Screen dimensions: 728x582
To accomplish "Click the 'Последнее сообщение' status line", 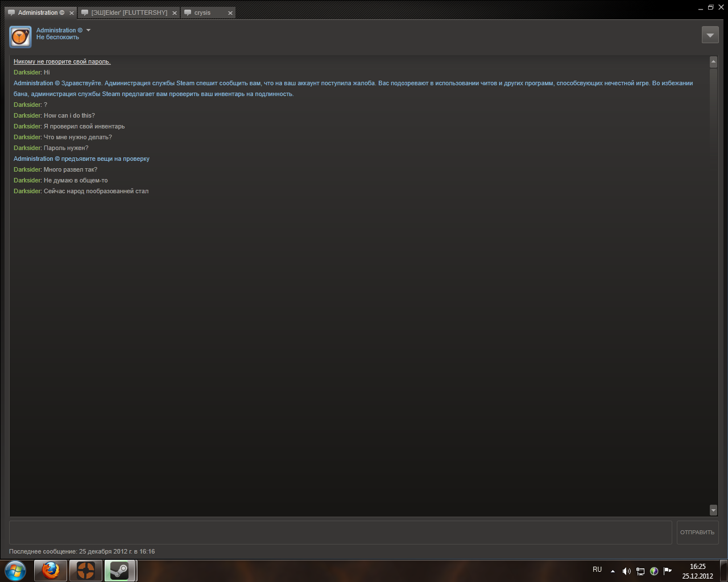I will 82,551.
